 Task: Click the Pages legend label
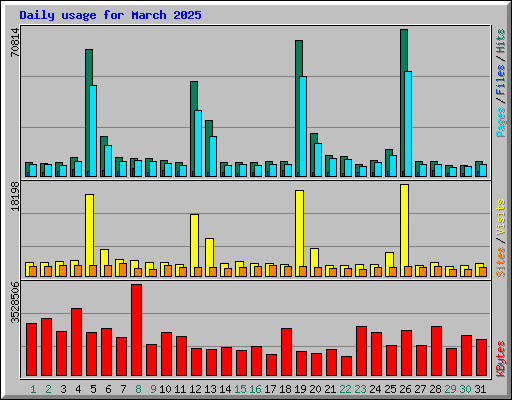(x=501, y=122)
